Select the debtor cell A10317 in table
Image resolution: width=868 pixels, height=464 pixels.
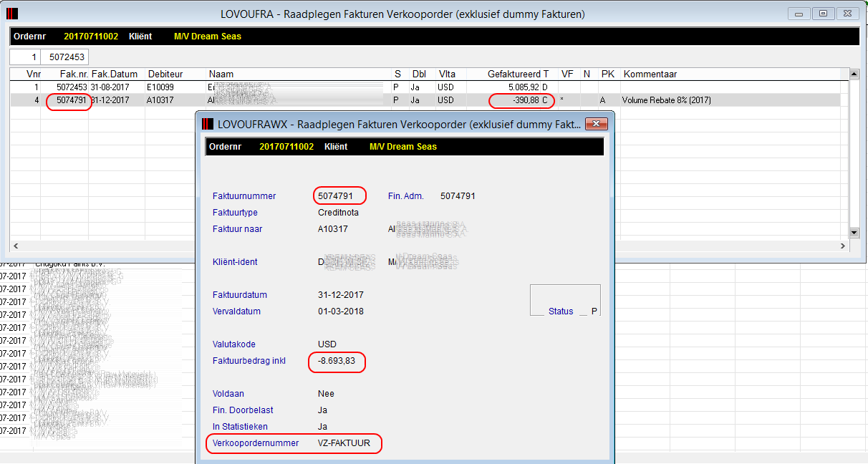point(161,100)
